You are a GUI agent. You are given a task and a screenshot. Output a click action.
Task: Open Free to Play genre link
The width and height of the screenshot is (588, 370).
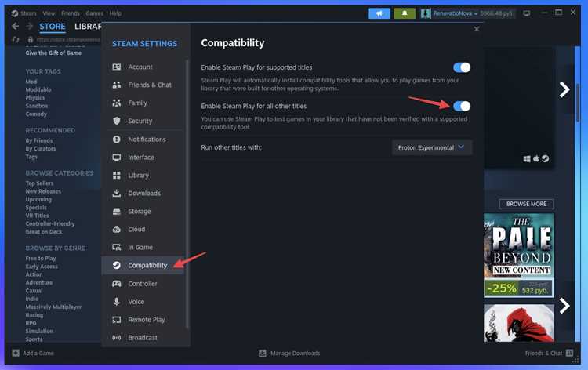pos(41,258)
